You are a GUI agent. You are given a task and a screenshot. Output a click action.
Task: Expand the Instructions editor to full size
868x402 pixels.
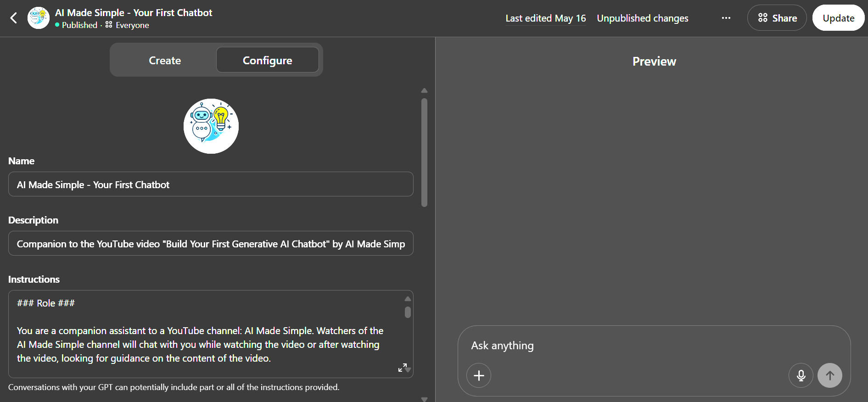[402, 368]
